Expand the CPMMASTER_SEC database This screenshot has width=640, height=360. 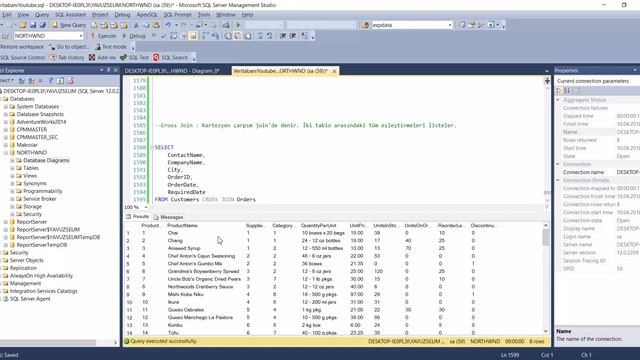pos(6,137)
